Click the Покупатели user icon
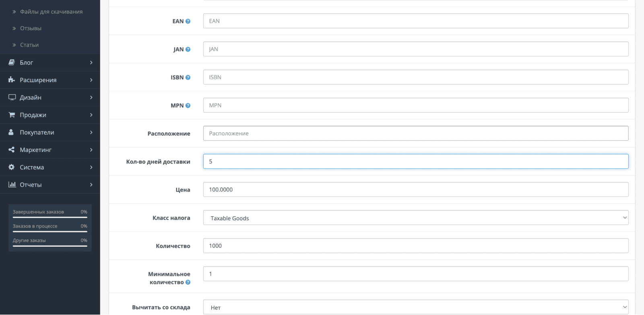The width and height of the screenshot is (644, 315). click(11, 132)
